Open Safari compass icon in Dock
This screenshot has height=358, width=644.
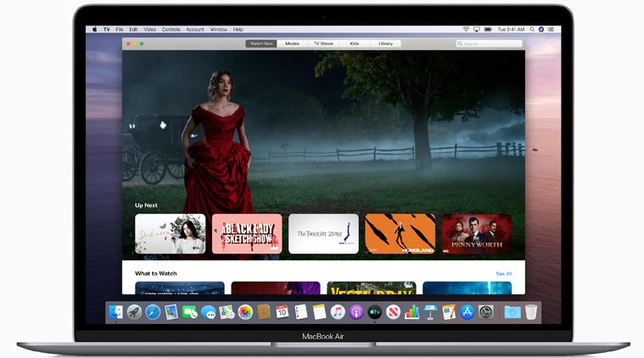153,312
